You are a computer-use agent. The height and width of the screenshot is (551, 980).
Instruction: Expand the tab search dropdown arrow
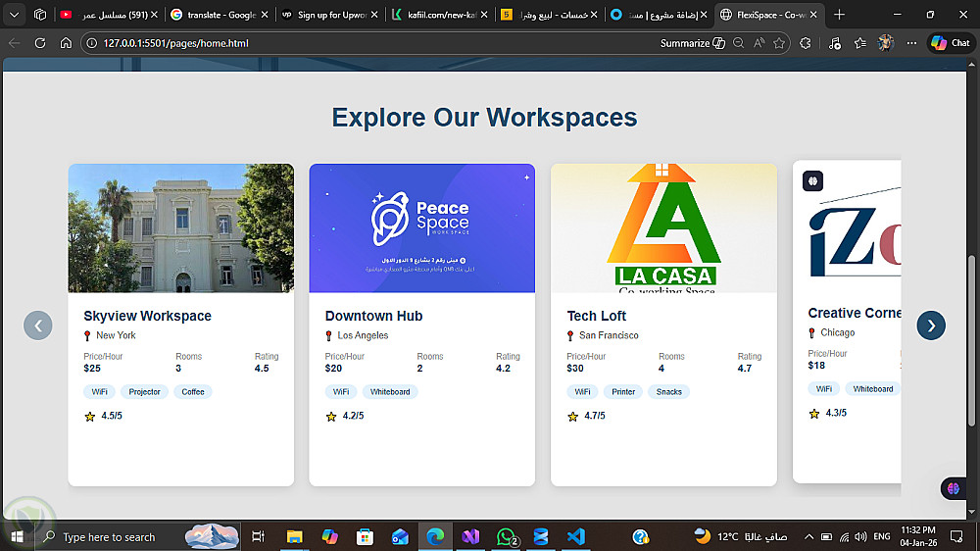[x=14, y=15]
